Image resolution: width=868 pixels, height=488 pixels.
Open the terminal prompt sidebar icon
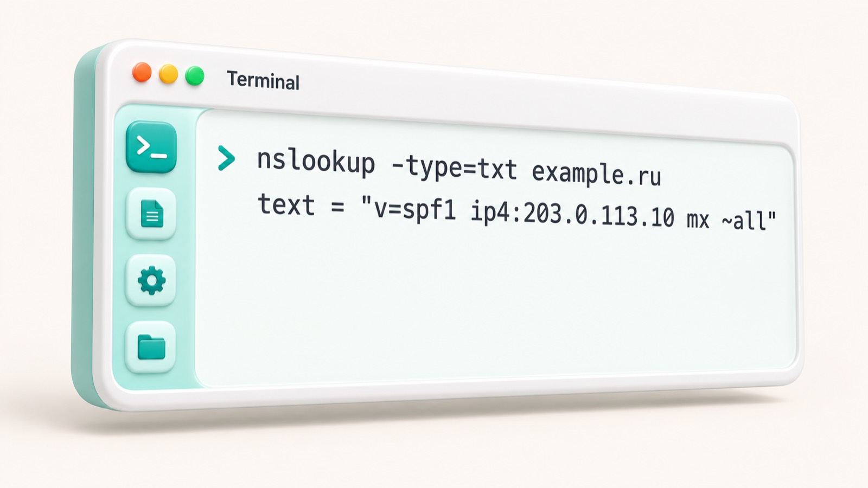(x=151, y=147)
